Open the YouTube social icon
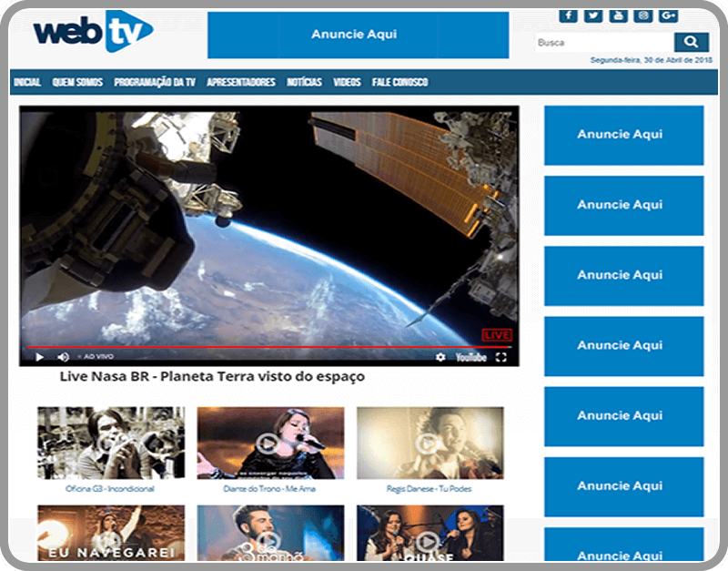 pyautogui.click(x=618, y=15)
